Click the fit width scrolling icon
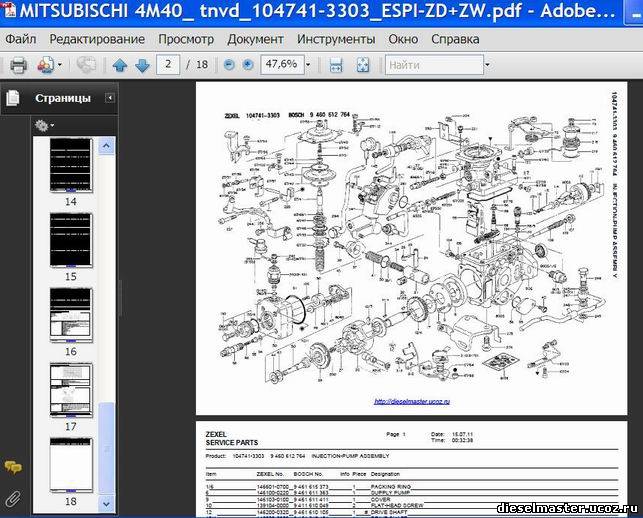The height and width of the screenshot is (518, 643). [x=336, y=65]
